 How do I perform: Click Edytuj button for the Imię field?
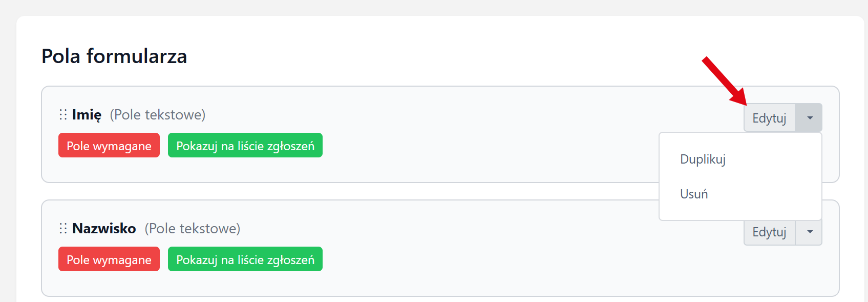coord(769,118)
